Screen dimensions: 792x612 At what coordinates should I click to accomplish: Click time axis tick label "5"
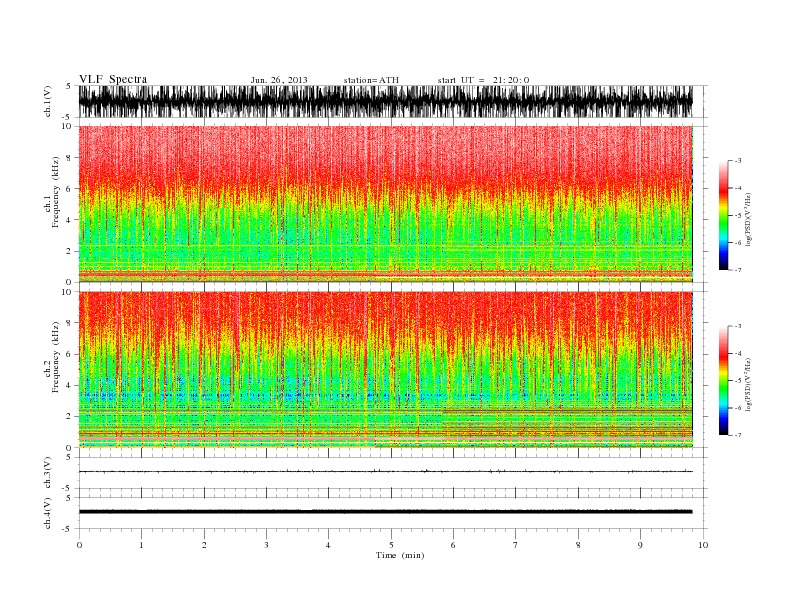[x=391, y=545]
